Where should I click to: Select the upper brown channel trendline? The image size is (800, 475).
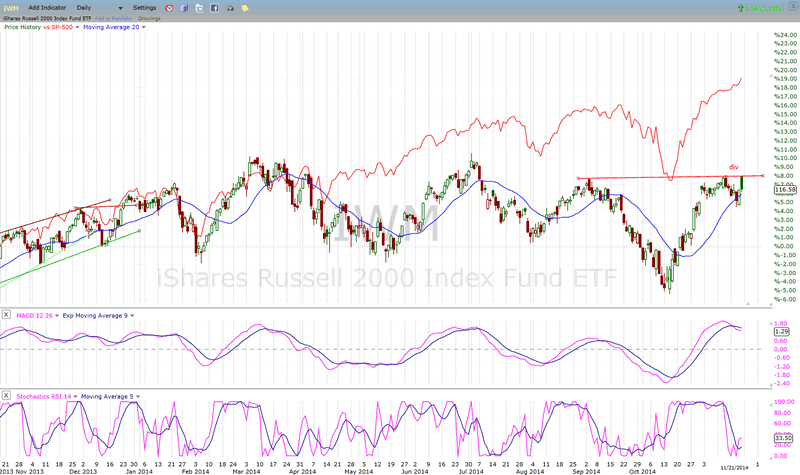(x=55, y=216)
